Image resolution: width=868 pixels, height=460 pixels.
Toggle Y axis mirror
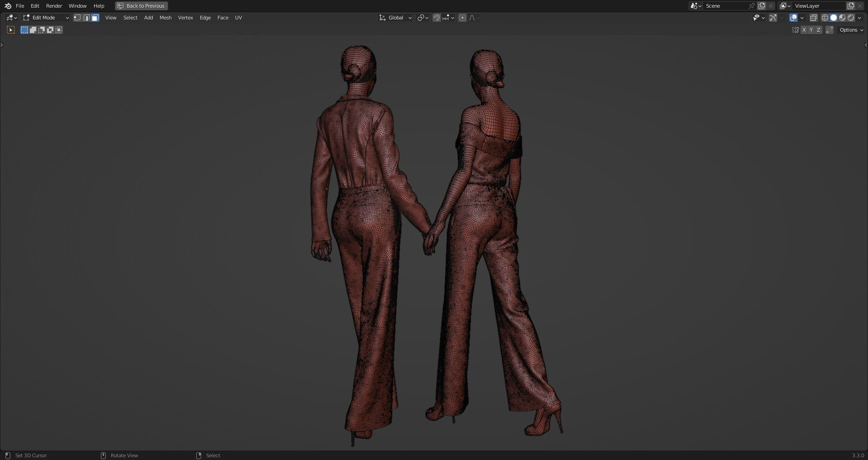point(811,30)
